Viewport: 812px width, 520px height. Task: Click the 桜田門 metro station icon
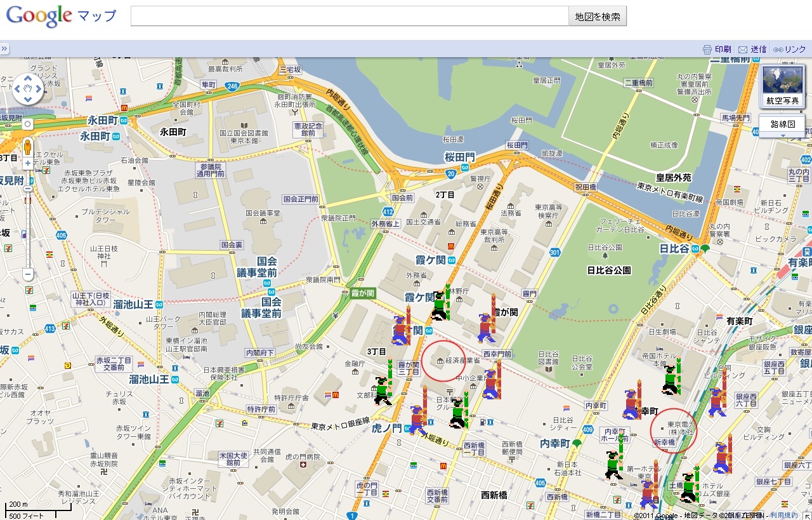pos(465,167)
